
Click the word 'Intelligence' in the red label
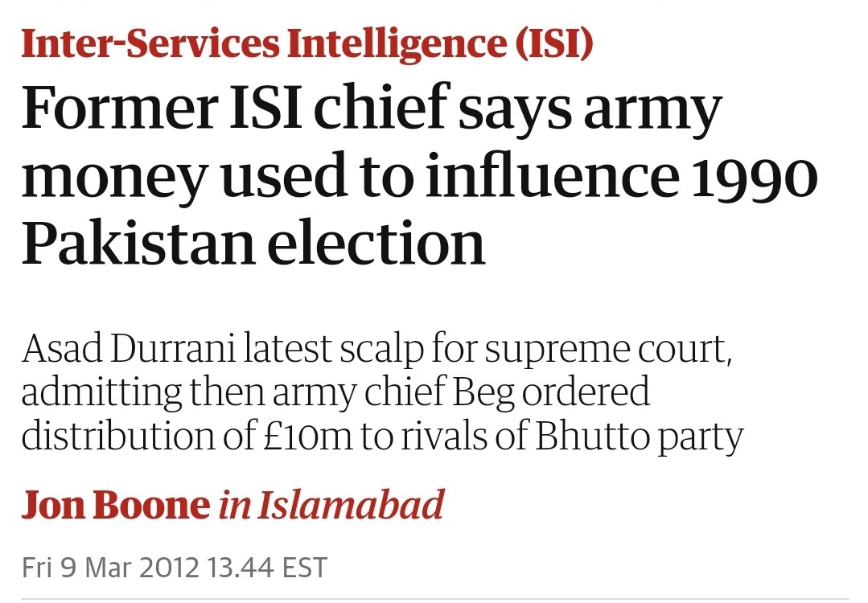397,44
